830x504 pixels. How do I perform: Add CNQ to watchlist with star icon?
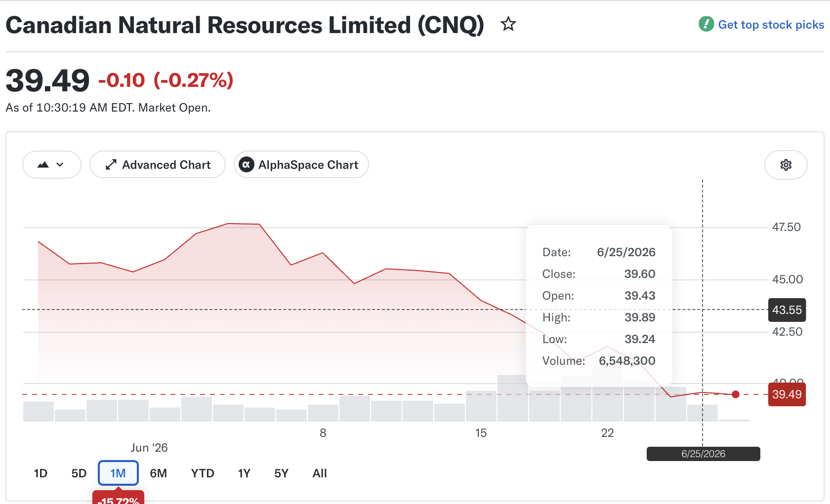tap(508, 24)
